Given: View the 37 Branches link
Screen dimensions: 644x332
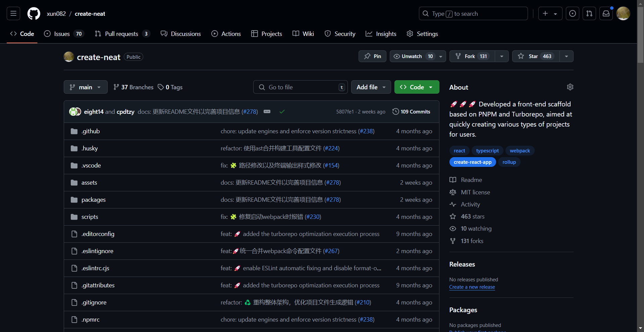Looking at the screenshot, I should click(133, 87).
